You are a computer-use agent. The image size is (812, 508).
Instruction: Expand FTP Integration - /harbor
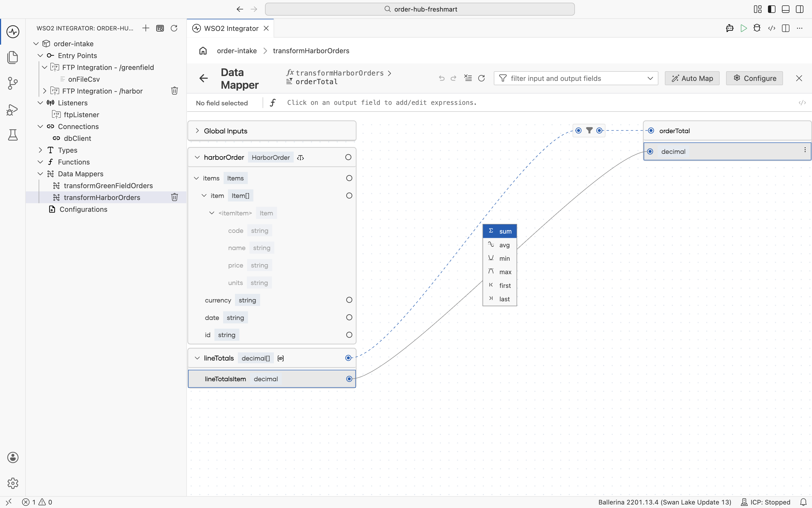tap(45, 91)
